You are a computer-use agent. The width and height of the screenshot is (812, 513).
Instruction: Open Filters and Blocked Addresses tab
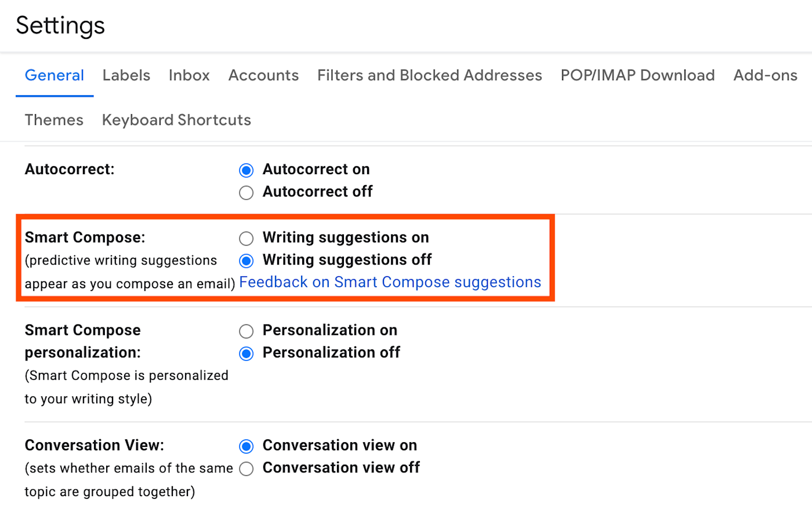pyautogui.click(x=429, y=75)
